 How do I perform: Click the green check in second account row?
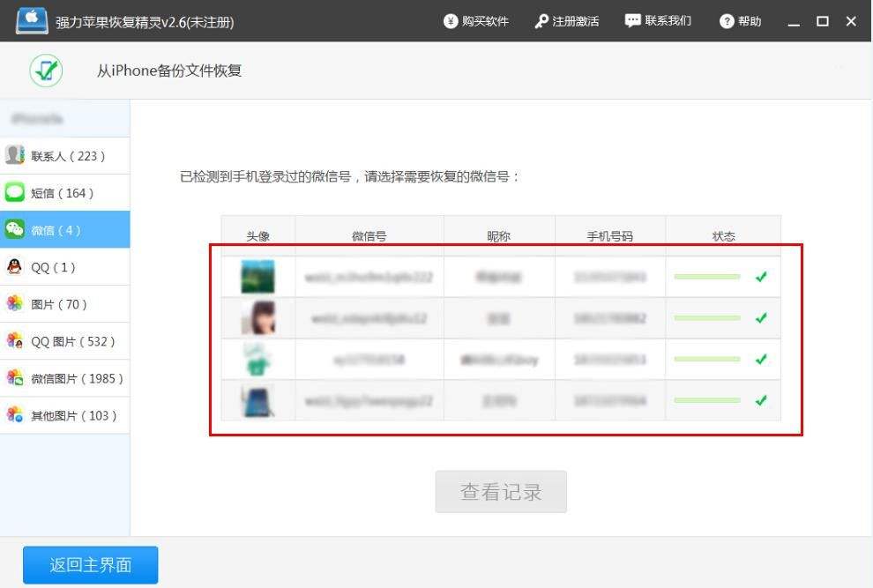coord(761,317)
